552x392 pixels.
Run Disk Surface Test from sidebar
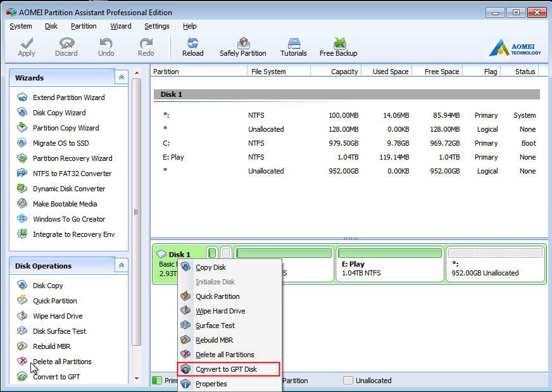(51, 331)
